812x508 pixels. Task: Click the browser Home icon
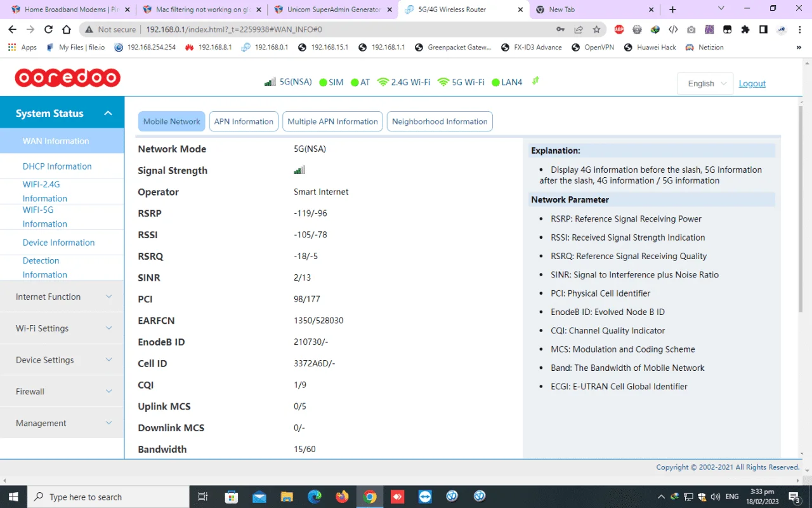pos(67,29)
